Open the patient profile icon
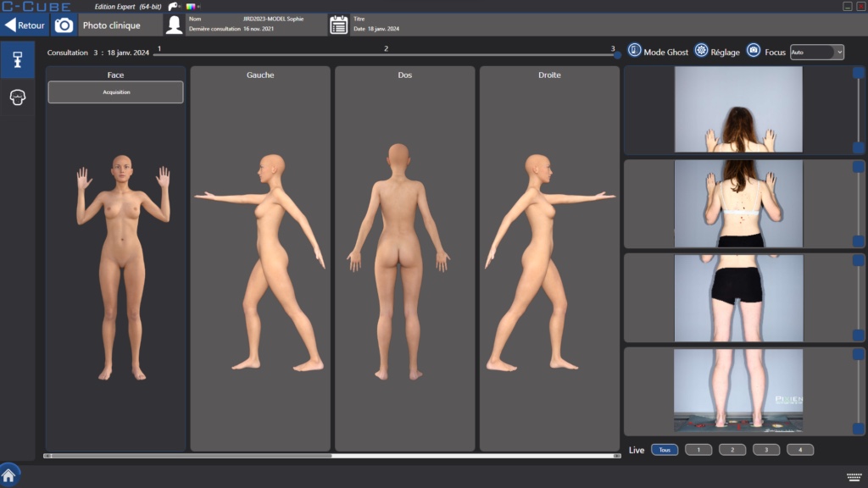 [174, 25]
